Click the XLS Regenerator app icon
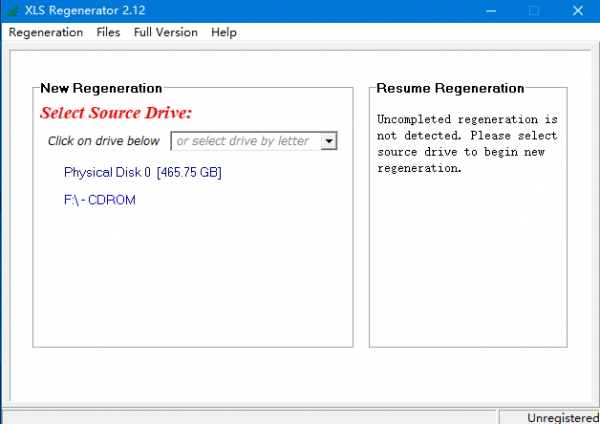600x424 pixels. coord(12,10)
